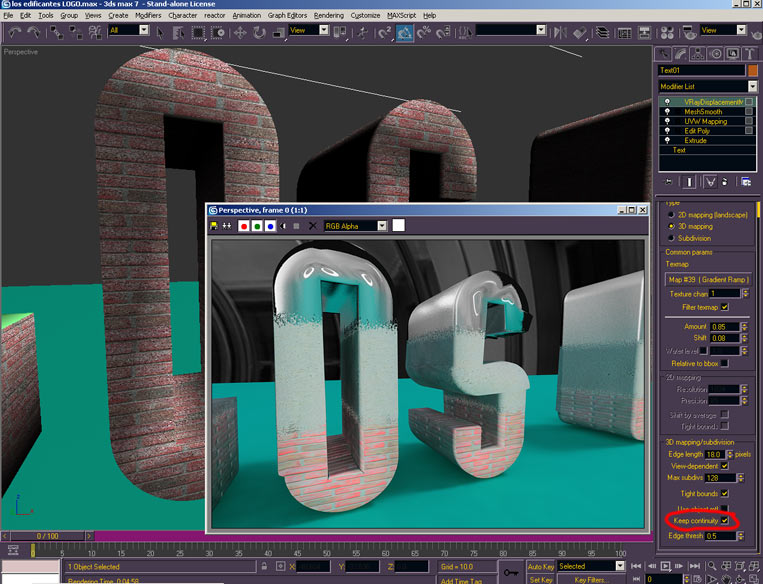Switch to Hierarchy command panel tab

698,54
